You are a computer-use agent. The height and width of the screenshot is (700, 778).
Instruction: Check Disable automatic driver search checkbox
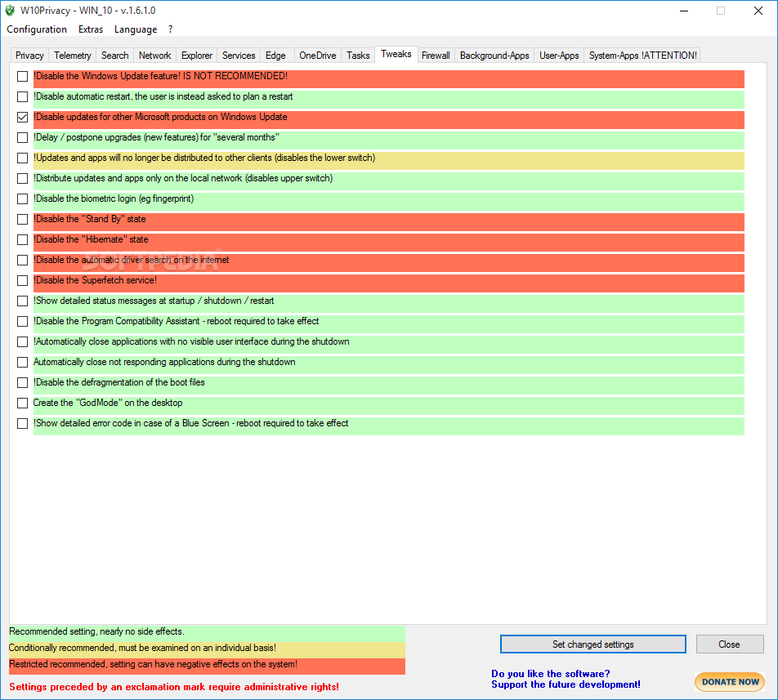(x=22, y=261)
